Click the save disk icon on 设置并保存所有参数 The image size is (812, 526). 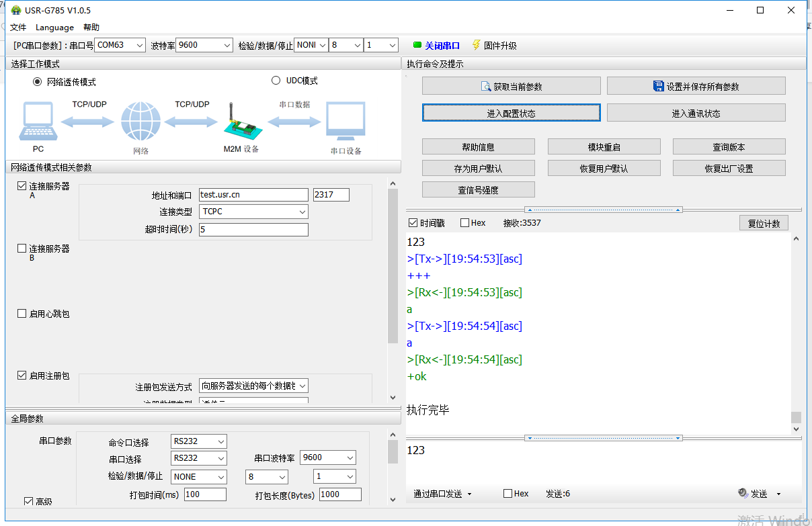click(659, 86)
